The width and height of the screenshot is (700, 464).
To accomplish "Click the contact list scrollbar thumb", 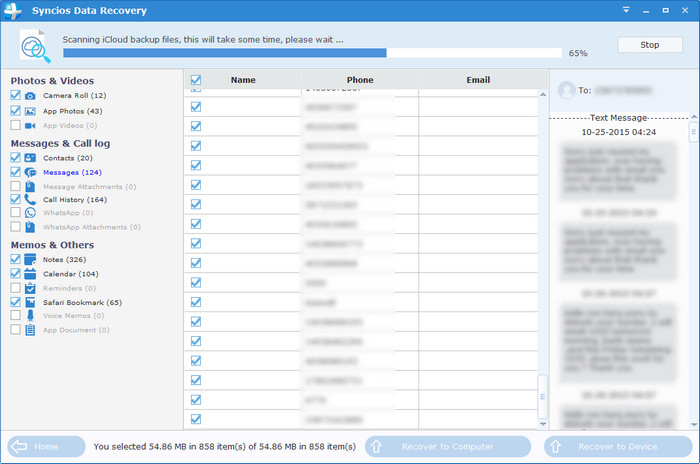I will click(543, 396).
